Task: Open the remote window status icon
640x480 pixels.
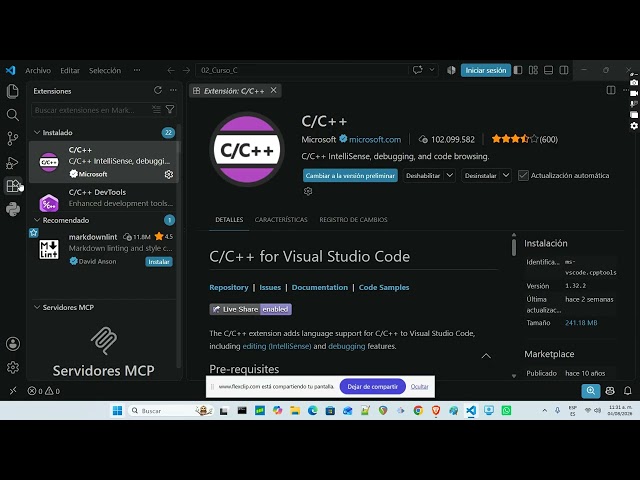Action: click(13, 391)
